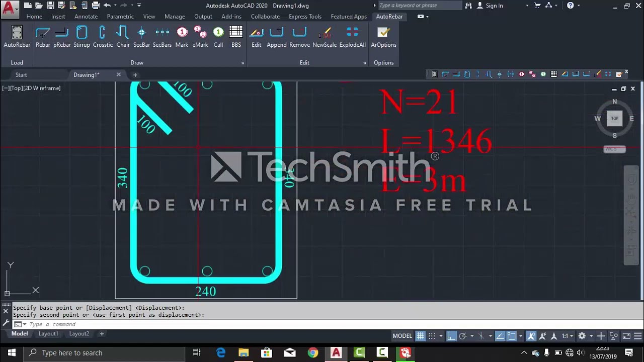The height and width of the screenshot is (362, 644).
Task: Expand Quick Access Toolbar customization dropdown
Action: coord(139,6)
